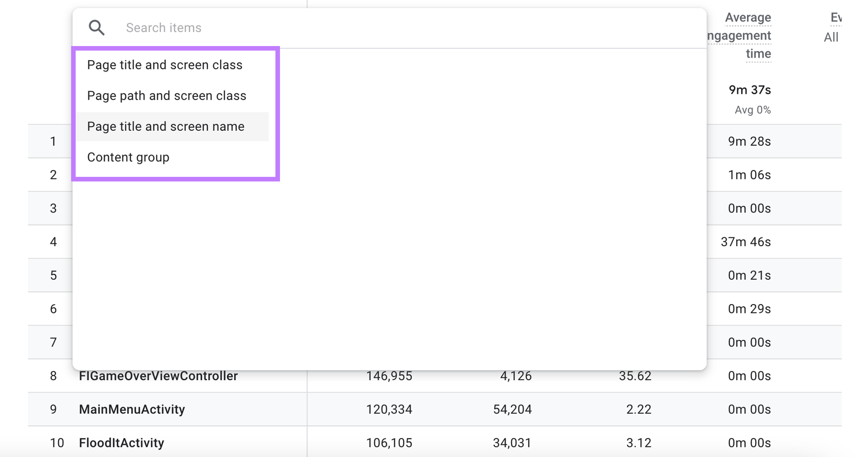Click the 146,955 views value
The height and width of the screenshot is (457, 868).
coord(389,376)
